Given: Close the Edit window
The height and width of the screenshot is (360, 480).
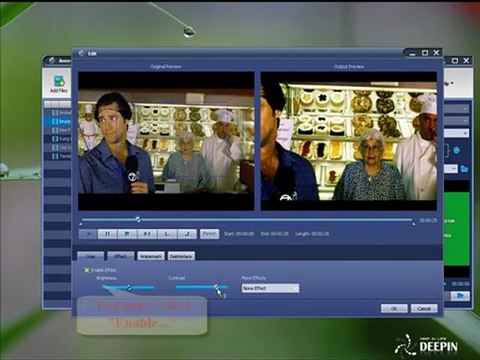Looking at the screenshot, I should (x=436, y=53).
